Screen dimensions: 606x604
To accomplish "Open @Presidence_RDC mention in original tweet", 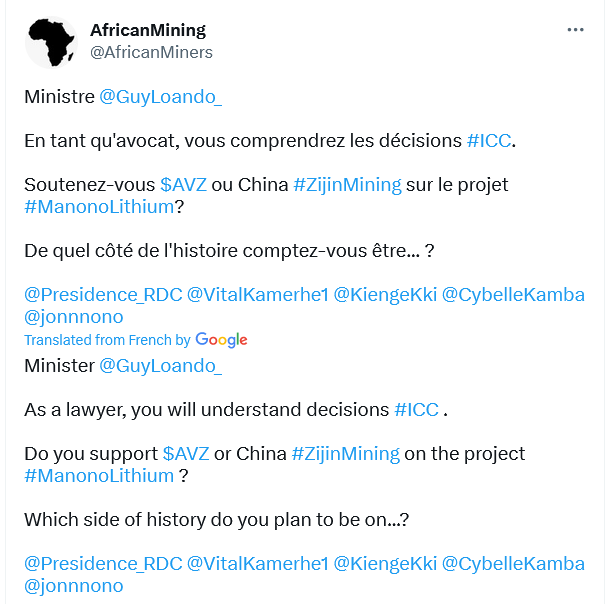I will (x=103, y=295).
